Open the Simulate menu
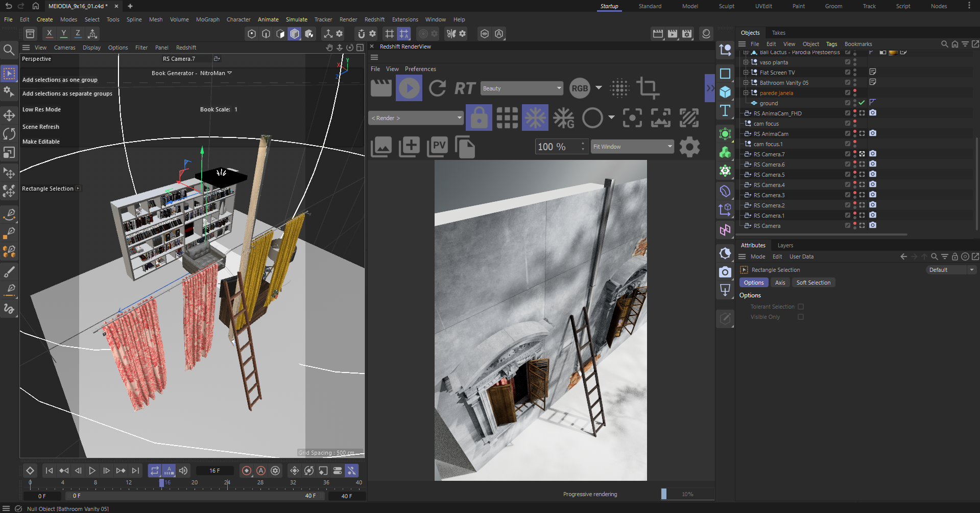Screen dimensions: 980x513 (x=296, y=19)
